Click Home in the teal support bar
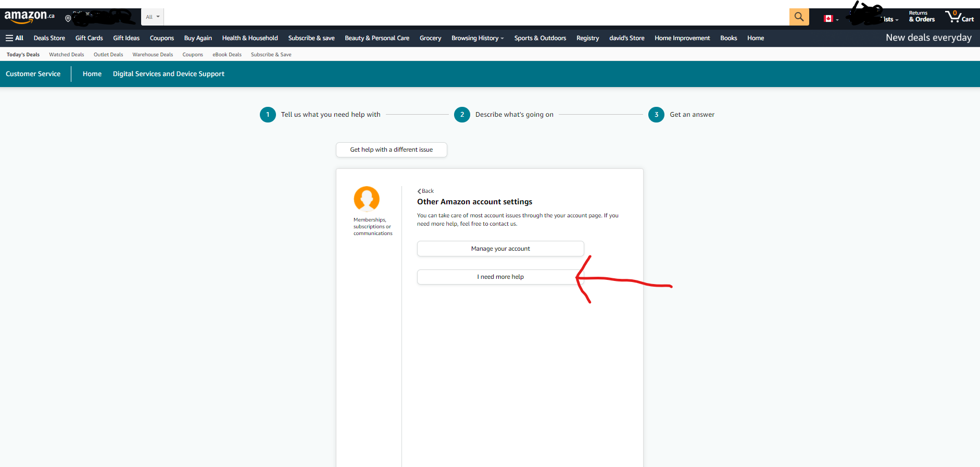Screen dimensions: 980x467 click(92, 74)
